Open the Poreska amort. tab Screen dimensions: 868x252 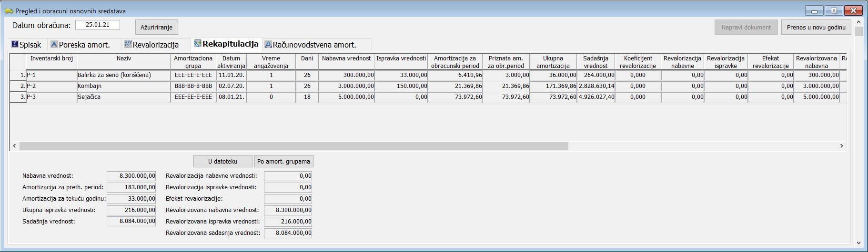coord(84,45)
